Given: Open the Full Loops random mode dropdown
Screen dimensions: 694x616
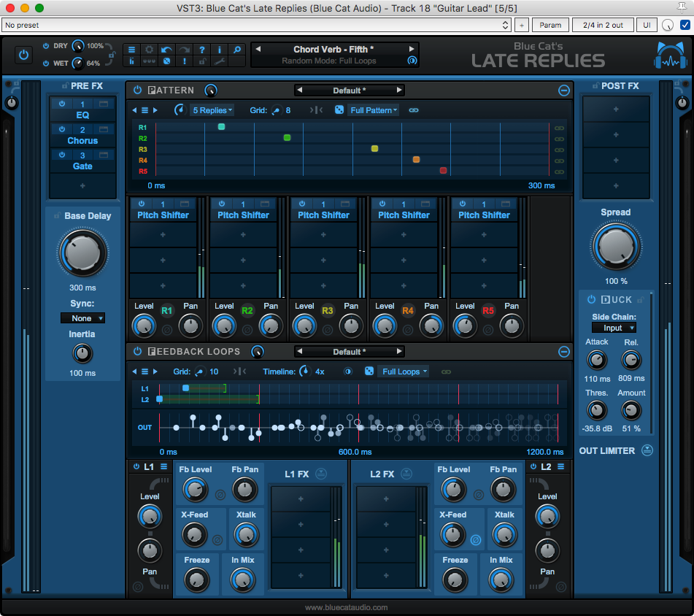Looking at the screenshot, I should click(405, 371).
